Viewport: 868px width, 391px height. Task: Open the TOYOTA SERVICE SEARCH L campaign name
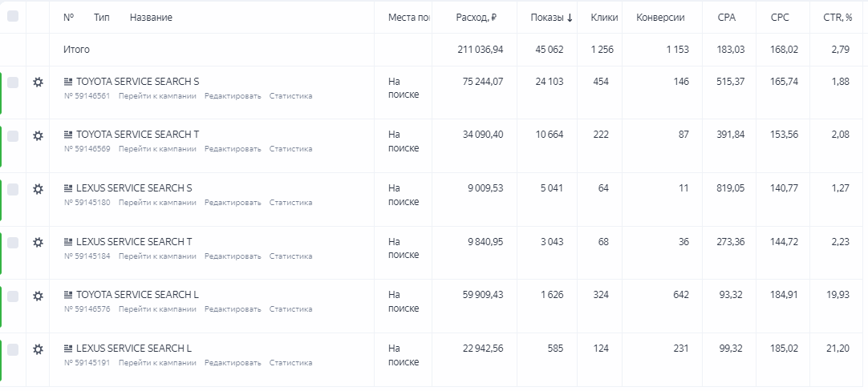click(x=137, y=295)
